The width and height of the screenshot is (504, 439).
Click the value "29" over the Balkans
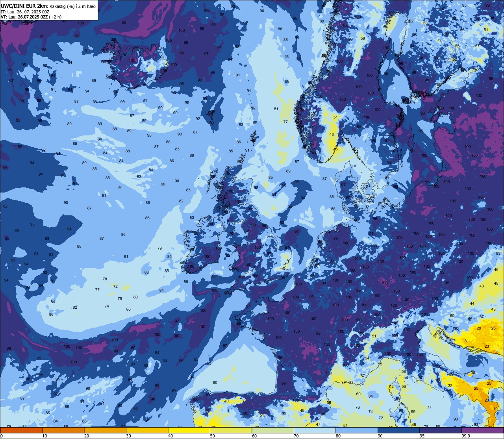(479, 328)
